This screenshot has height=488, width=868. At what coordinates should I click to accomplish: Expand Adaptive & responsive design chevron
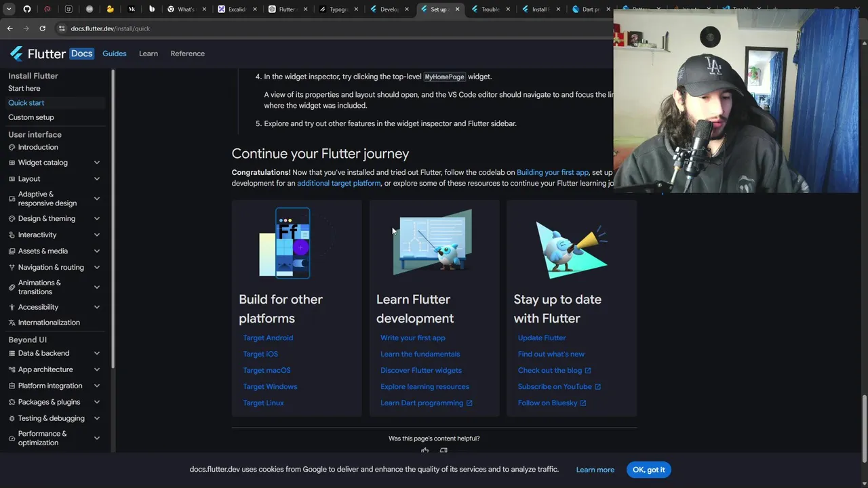tap(97, 199)
